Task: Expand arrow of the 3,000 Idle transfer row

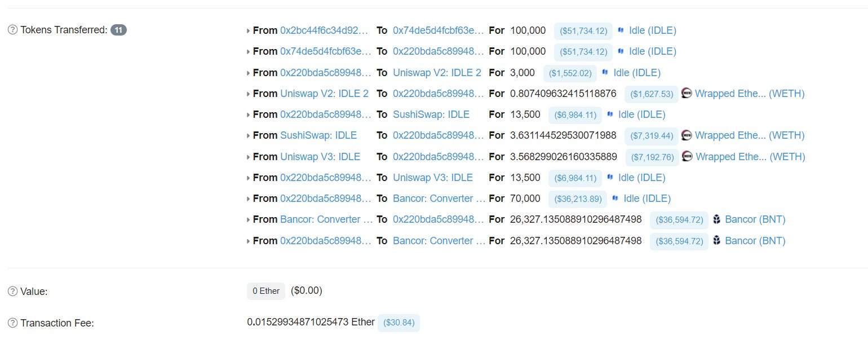Action: click(249, 73)
